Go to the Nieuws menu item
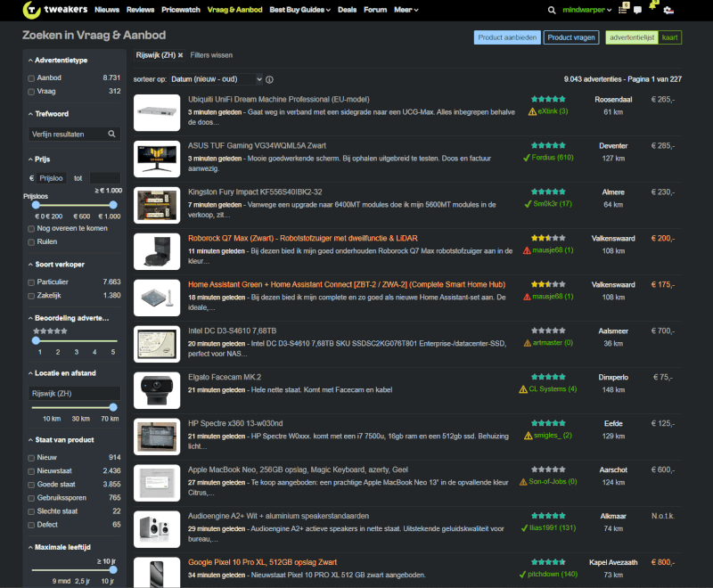This screenshot has height=588, width=713. [x=107, y=10]
